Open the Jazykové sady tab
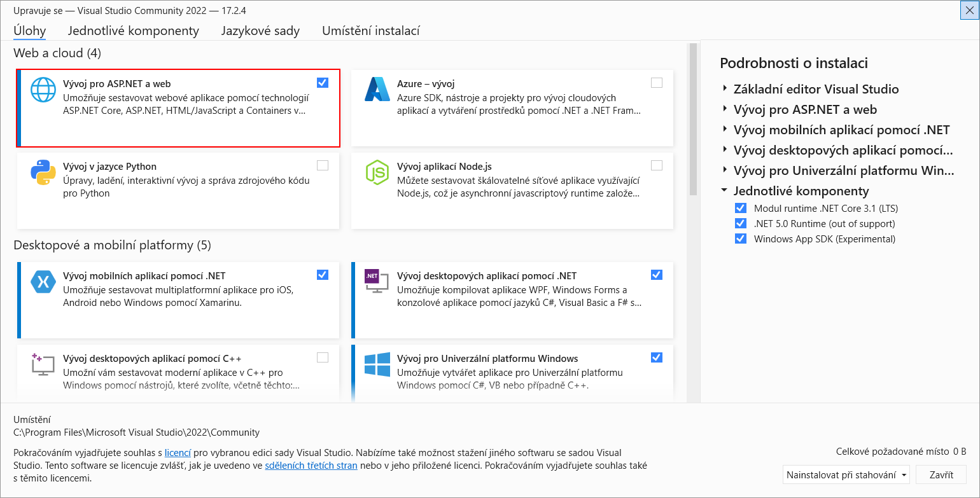The image size is (980, 498). point(260,31)
